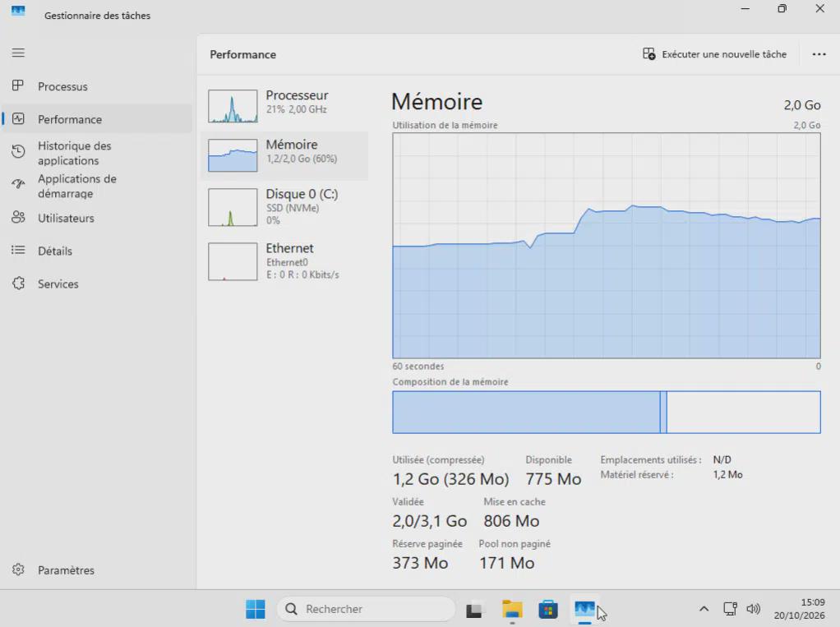Screen dimensions: 840x627
Task: Click the Utilisateurs people icon
Action: coord(18,218)
